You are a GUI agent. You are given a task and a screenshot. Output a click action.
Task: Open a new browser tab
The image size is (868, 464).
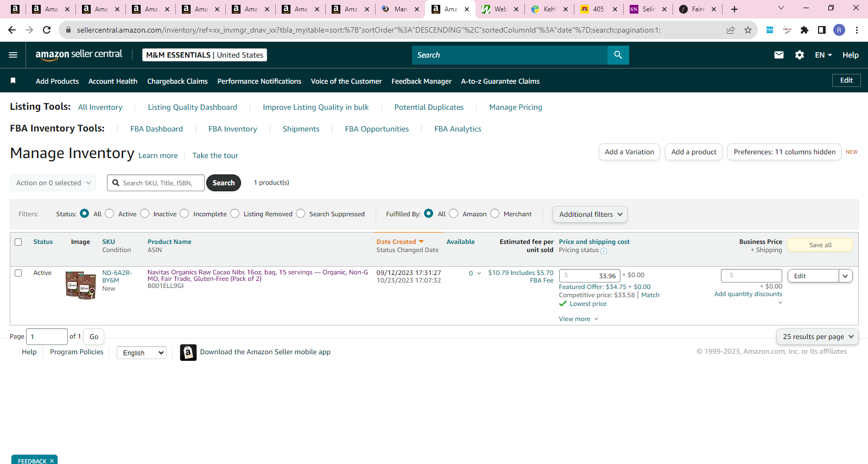734,9
